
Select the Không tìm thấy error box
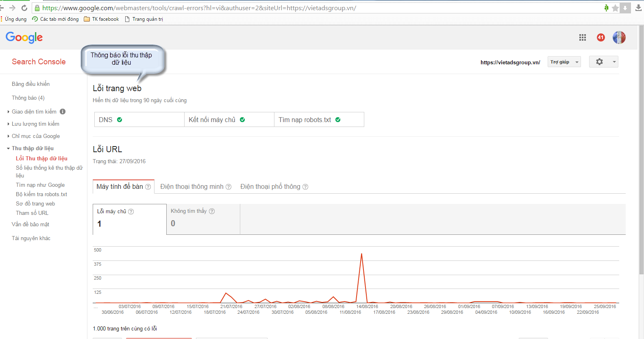tap(203, 219)
